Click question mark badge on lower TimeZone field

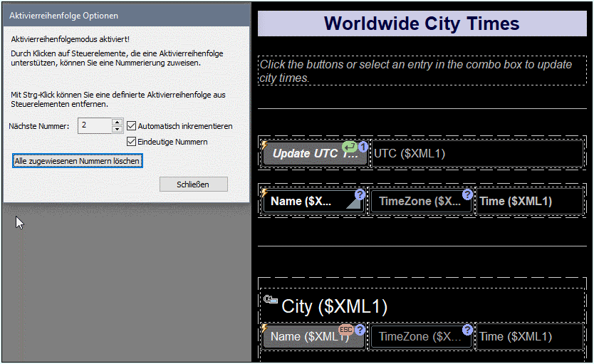click(x=467, y=330)
